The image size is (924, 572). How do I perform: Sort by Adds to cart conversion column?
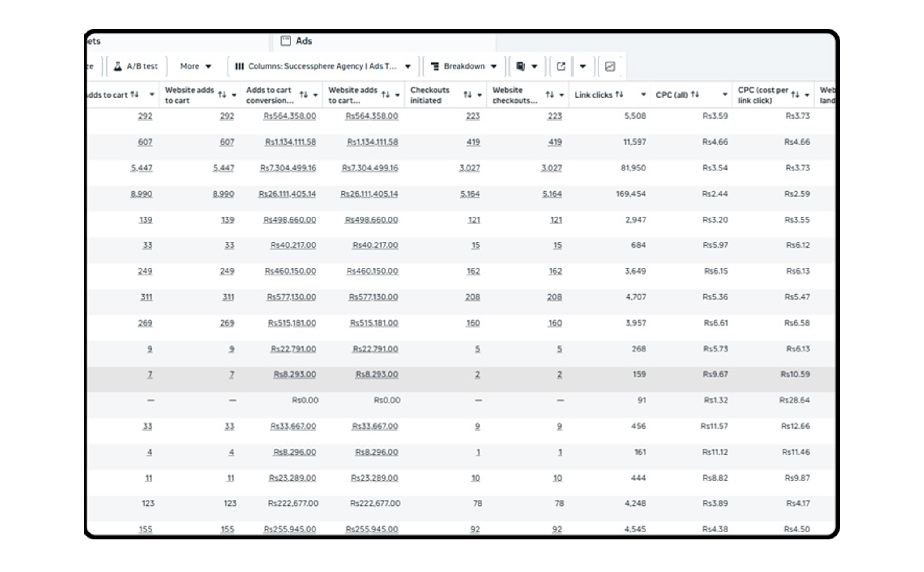[304, 94]
